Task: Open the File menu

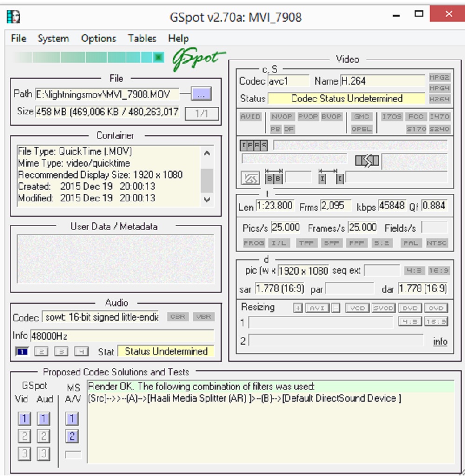Action: pos(19,39)
